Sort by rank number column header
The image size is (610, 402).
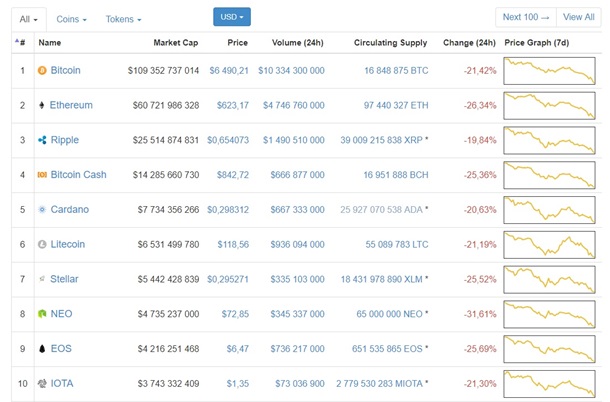click(21, 43)
